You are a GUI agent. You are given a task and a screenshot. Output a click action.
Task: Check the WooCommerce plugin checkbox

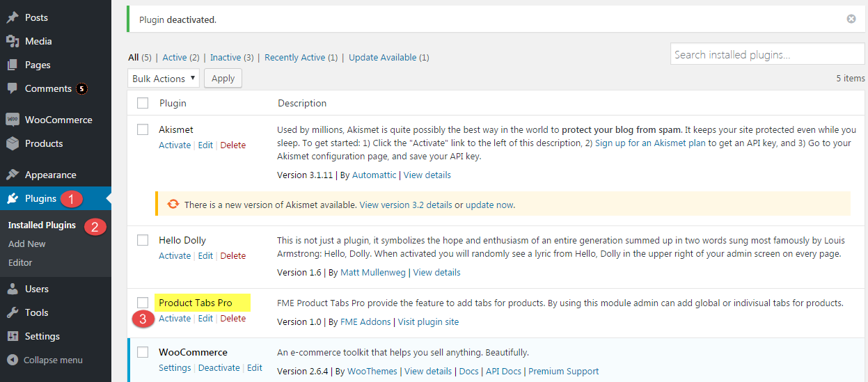point(143,352)
